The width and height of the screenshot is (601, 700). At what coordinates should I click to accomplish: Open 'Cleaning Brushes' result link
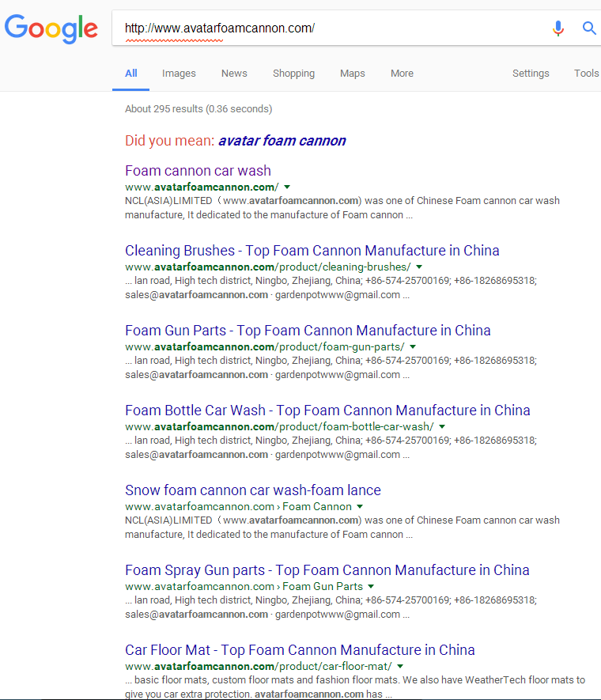coord(312,251)
